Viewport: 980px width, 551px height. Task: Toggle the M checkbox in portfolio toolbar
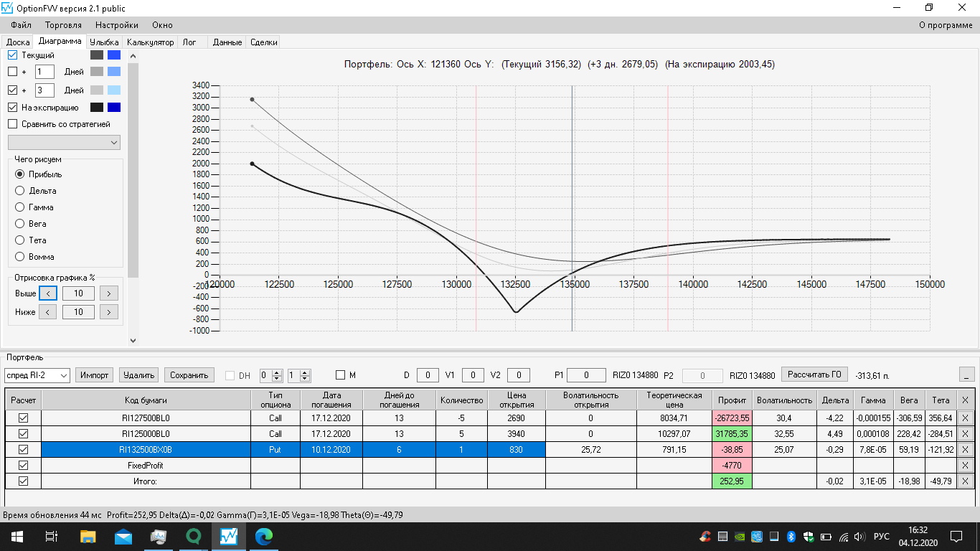pyautogui.click(x=341, y=375)
